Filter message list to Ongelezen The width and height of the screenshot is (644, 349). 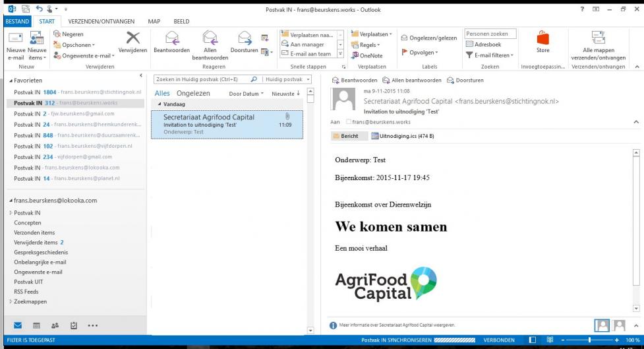click(193, 94)
